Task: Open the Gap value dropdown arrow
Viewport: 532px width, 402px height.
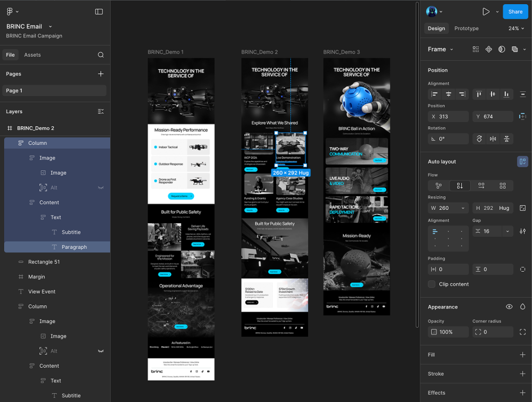Action: (x=507, y=231)
